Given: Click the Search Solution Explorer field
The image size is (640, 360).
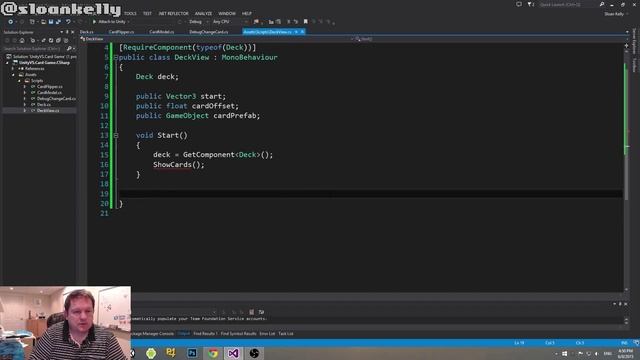Looking at the screenshot, I should (x=34, y=49).
